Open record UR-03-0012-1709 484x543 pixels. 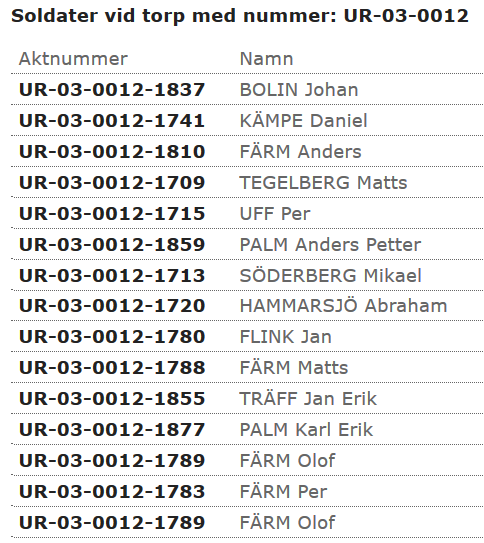tap(112, 183)
